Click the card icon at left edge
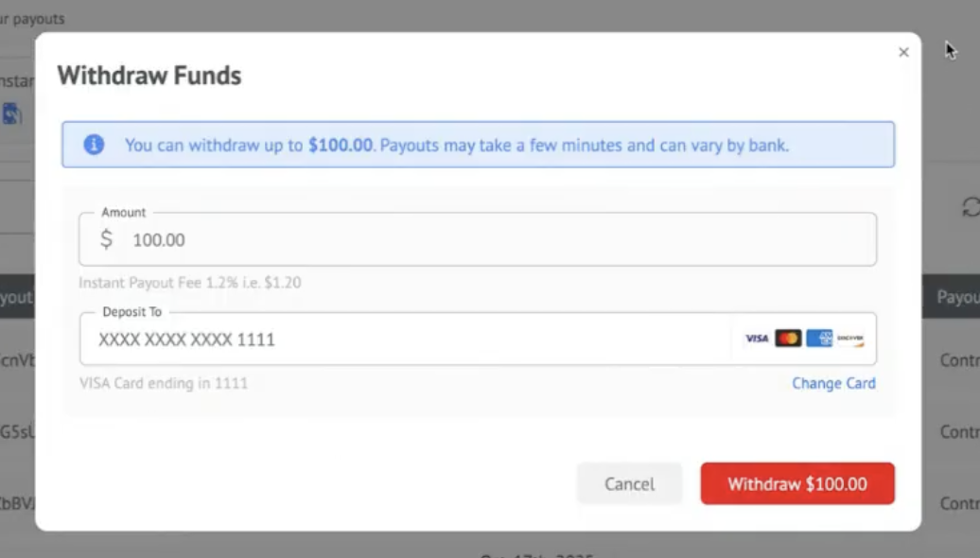 click(x=11, y=114)
